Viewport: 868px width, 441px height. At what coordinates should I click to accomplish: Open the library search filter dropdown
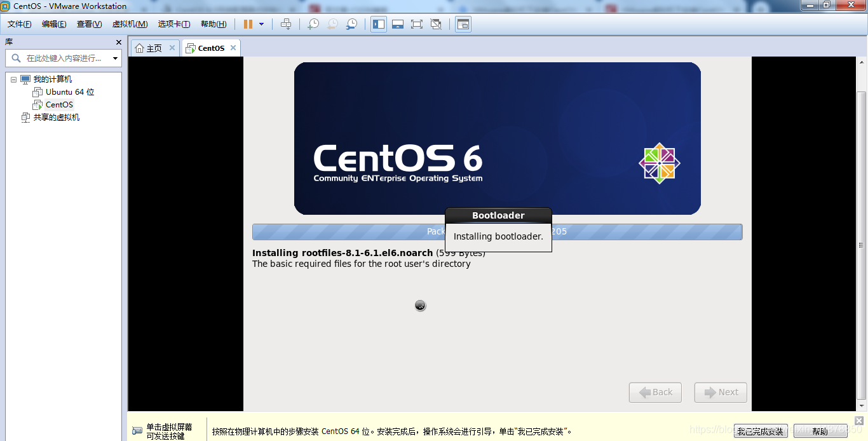(115, 58)
